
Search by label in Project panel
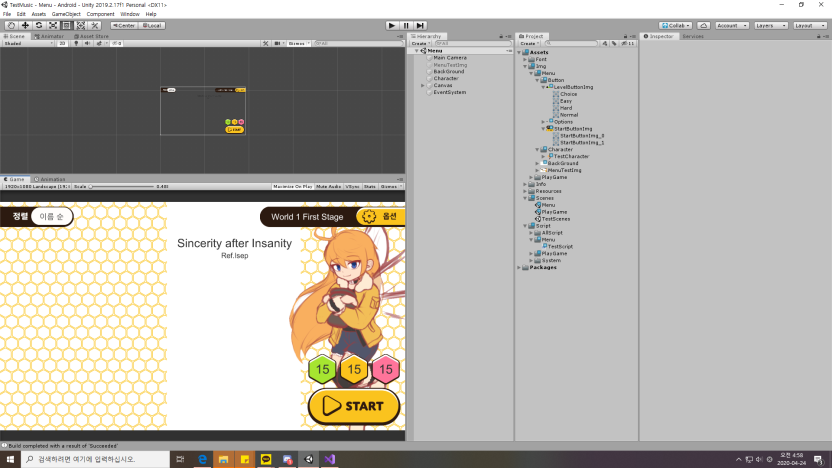pos(614,44)
